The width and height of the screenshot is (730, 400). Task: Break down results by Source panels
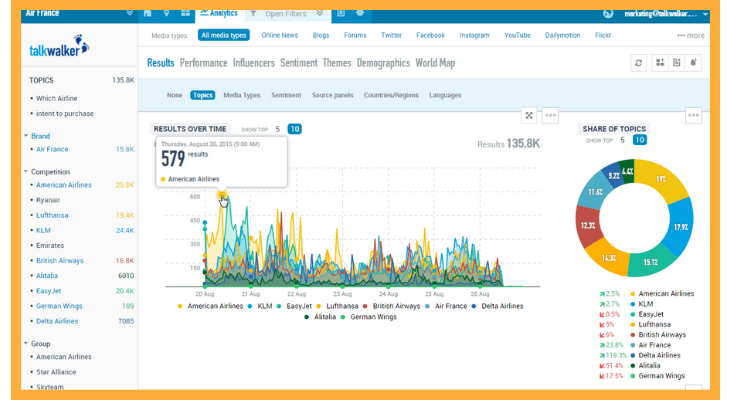pos(332,95)
